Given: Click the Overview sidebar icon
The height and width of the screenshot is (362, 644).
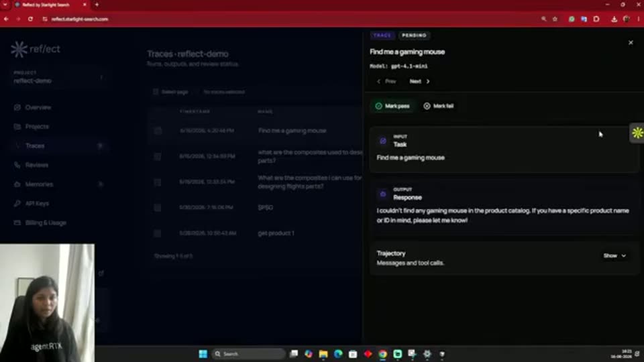Looking at the screenshot, I should tap(17, 107).
